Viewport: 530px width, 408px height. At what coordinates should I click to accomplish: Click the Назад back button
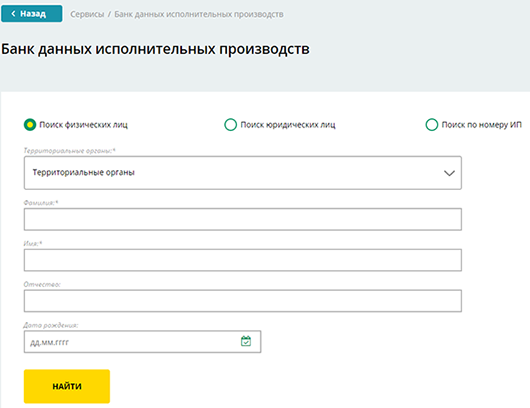pos(32,14)
